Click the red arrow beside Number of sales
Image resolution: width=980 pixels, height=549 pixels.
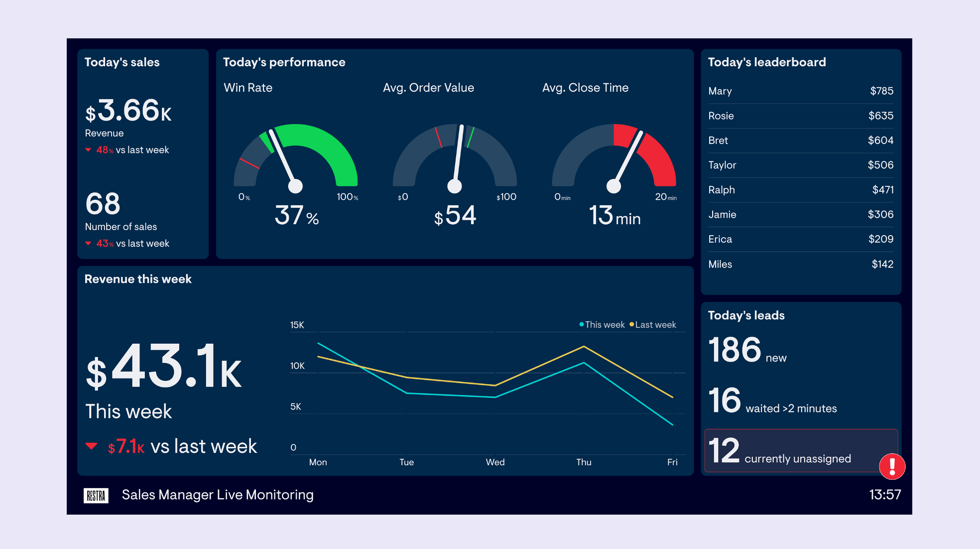click(x=89, y=243)
